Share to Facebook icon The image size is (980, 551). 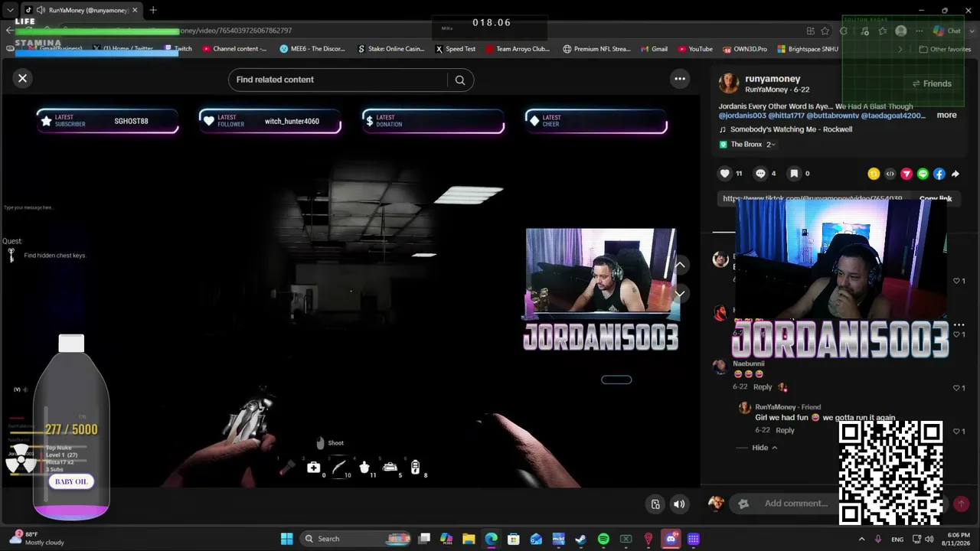click(939, 174)
